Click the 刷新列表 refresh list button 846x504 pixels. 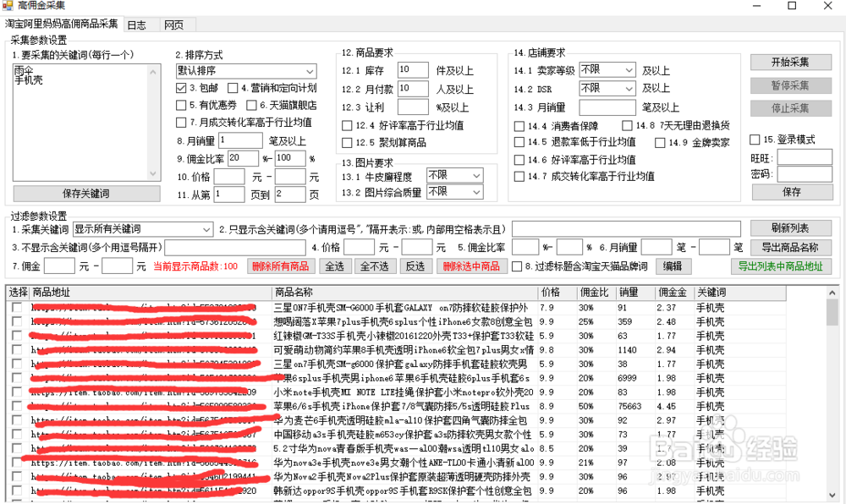[x=792, y=227]
